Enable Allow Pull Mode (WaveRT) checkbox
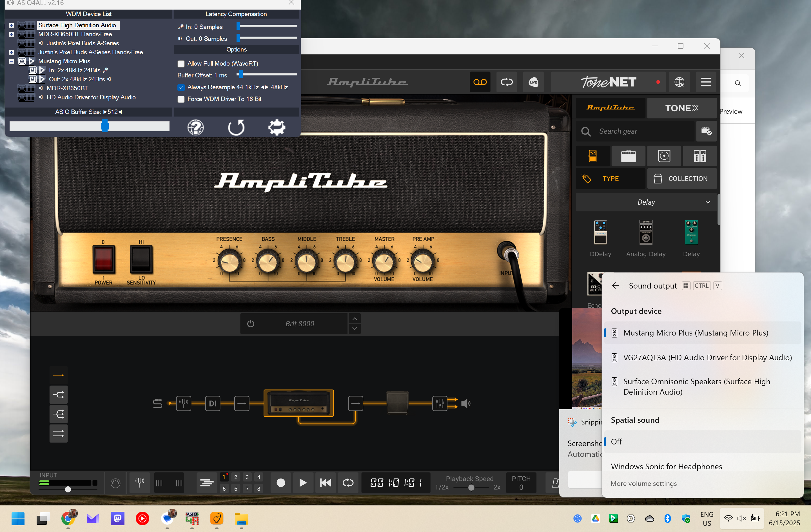This screenshot has width=811, height=532. coord(181,64)
